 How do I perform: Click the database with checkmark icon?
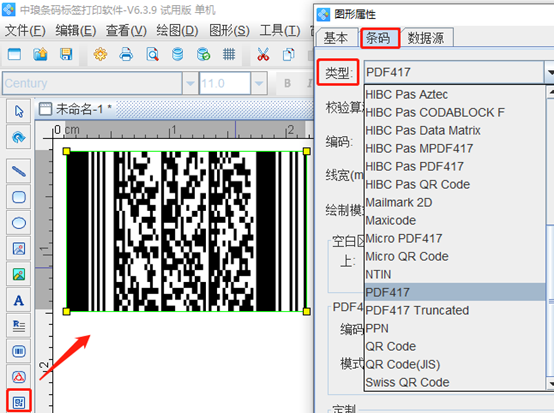coord(204,54)
